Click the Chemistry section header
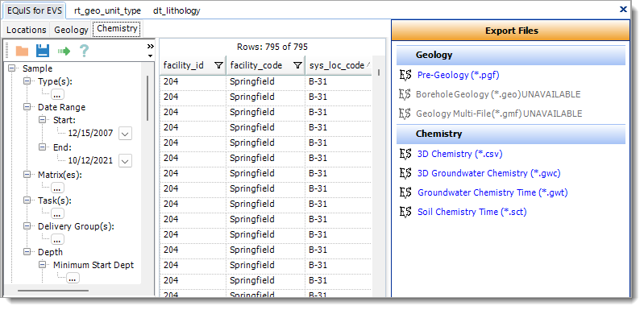644x310 pixels. [511, 134]
